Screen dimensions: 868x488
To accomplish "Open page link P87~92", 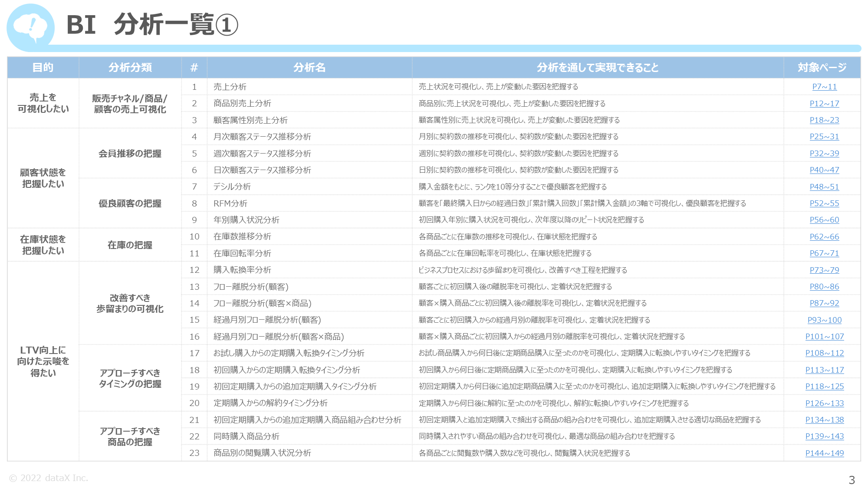I will pos(824,303).
